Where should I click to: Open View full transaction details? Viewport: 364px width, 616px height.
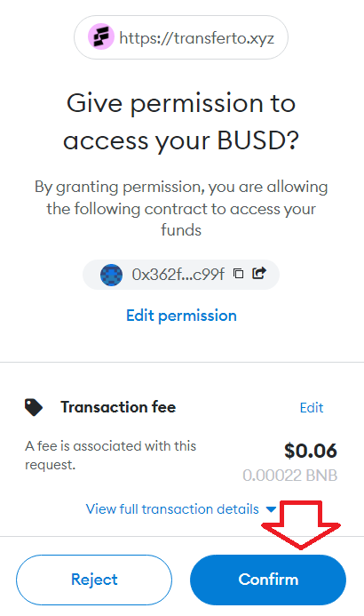coord(172,509)
